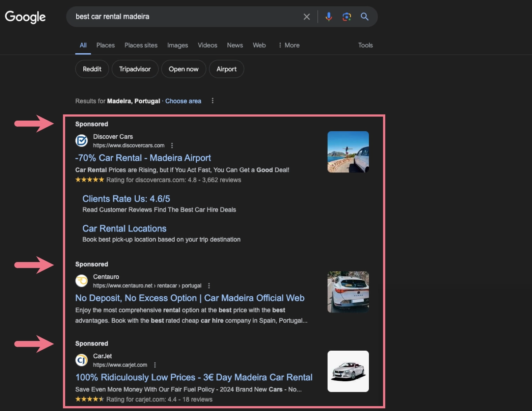Click the magnifying glass search icon
Screen dimensions: 532x411
tap(364, 16)
